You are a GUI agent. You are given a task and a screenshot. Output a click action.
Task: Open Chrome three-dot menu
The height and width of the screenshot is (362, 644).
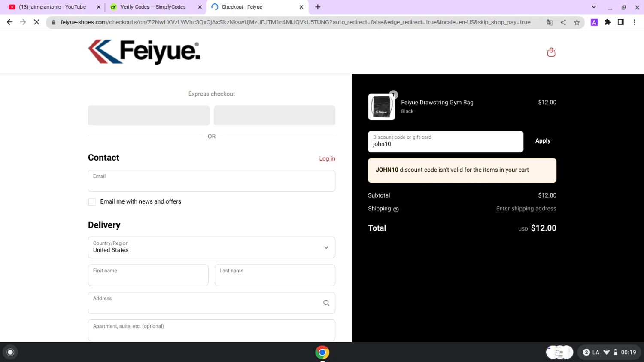635,22
